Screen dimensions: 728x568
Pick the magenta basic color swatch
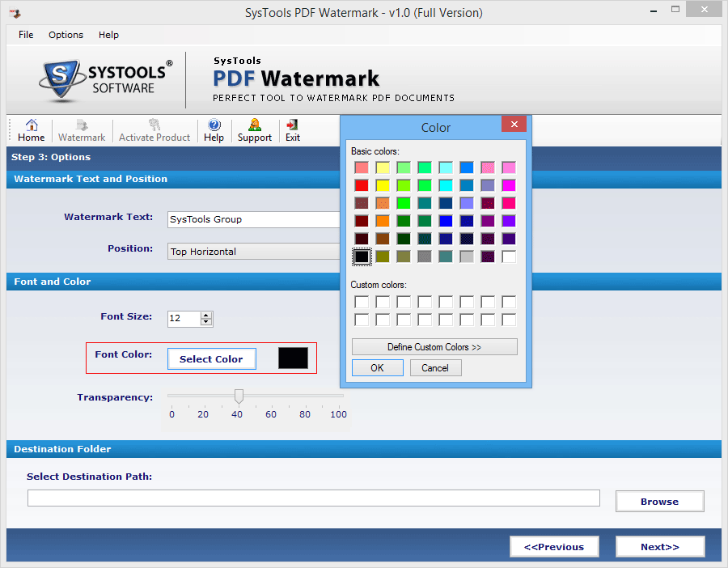coord(509,185)
